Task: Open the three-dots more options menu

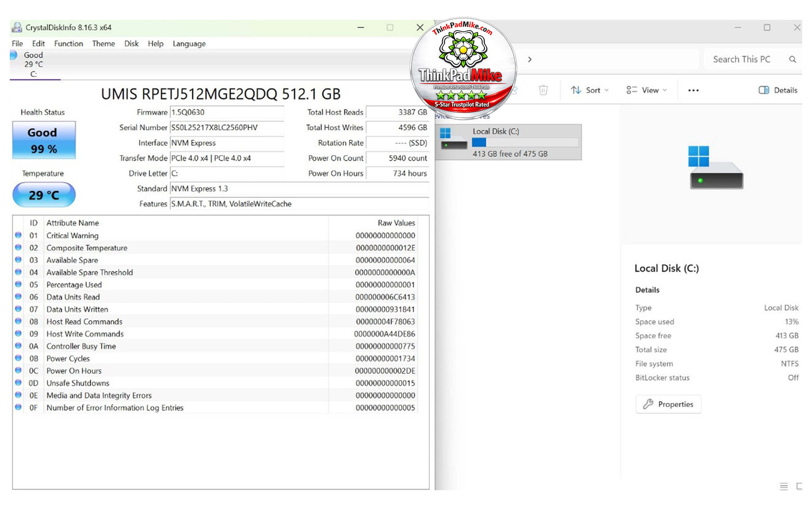Action: [693, 90]
